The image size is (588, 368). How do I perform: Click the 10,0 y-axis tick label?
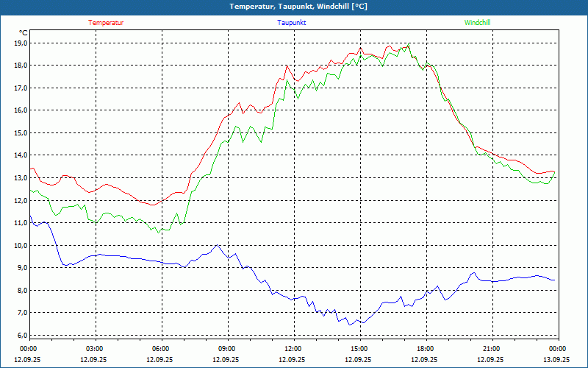pyautogui.click(x=21, y=245)
